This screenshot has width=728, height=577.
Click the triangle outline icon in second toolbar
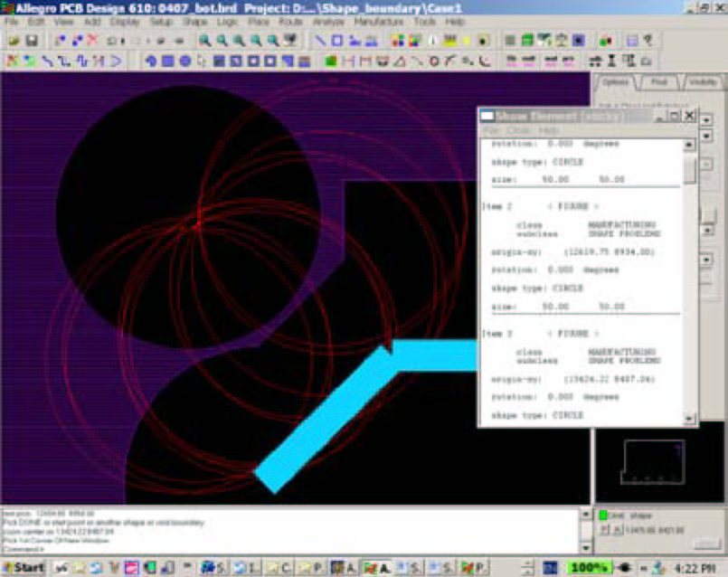point(400,61)
